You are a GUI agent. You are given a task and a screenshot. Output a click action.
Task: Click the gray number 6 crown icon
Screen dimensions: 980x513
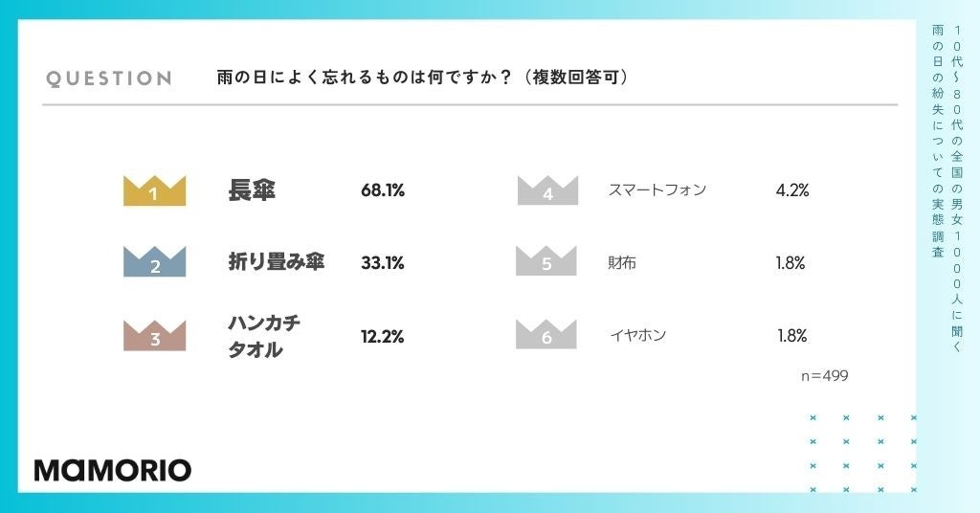point(546,335)
